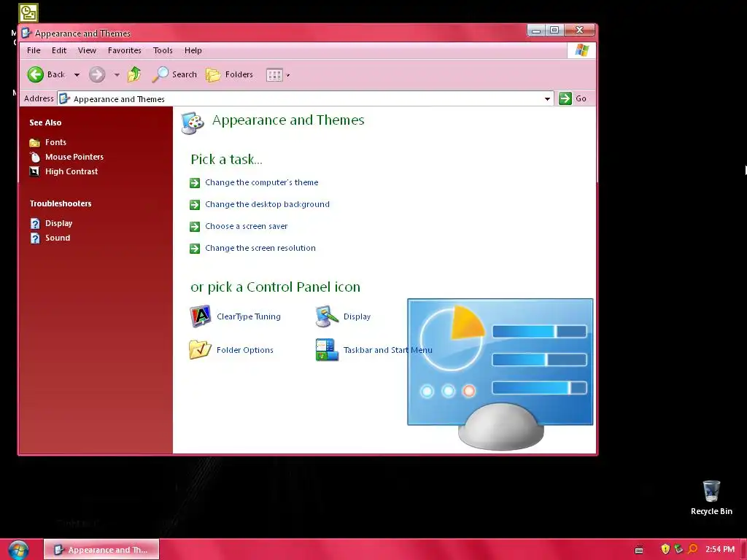This screenshot has height=560, width=747.
Task: Open Mouse Pointers link
Action: coord(74,157)
